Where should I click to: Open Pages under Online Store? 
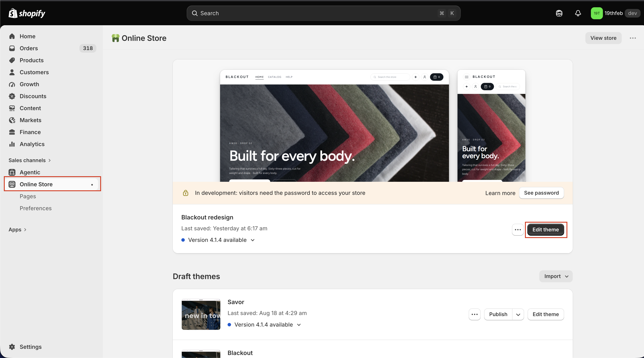(x=28, y=196)
